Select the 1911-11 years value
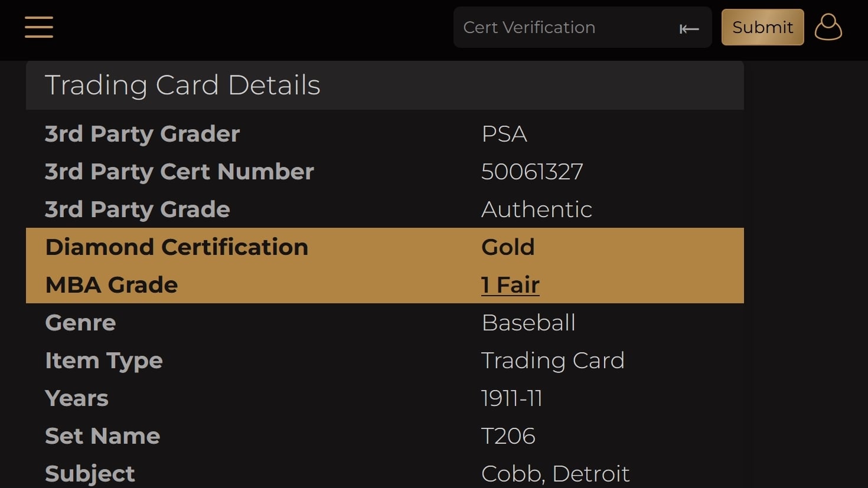 coord(512,398)
